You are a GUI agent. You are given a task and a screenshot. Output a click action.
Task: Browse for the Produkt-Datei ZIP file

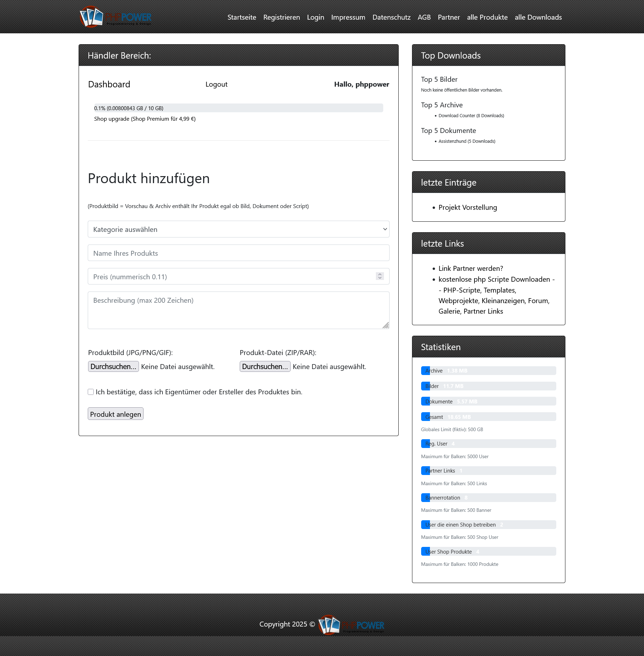pyautogui.click(x=265, y=367)
